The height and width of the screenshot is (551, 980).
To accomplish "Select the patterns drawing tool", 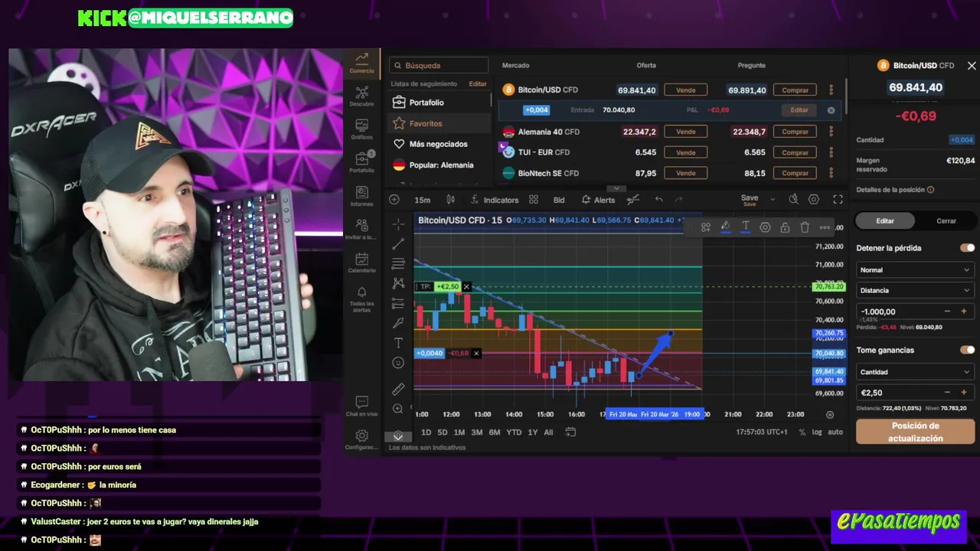I will pos(398,283).
